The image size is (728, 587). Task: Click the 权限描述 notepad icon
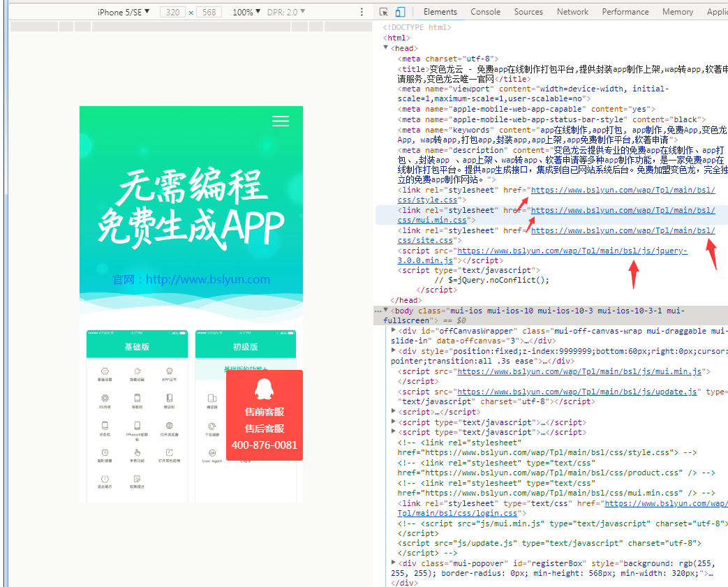pos(137,479)
